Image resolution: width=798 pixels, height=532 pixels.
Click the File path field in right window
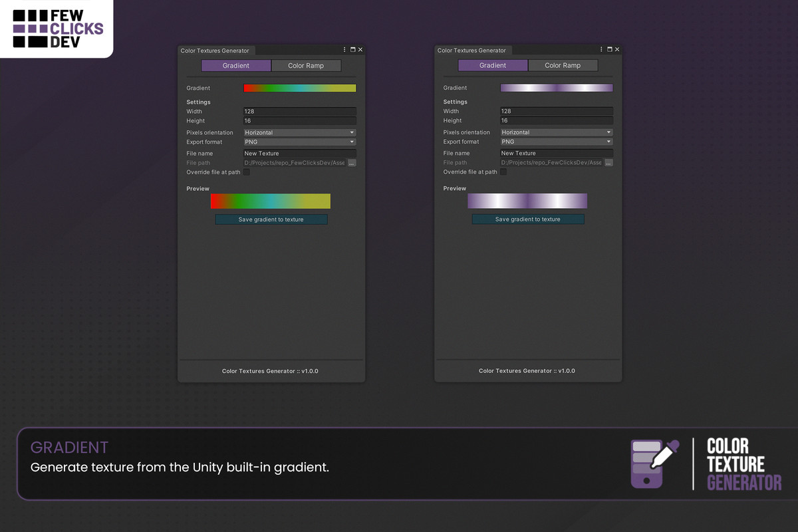(x=551, y=163)
